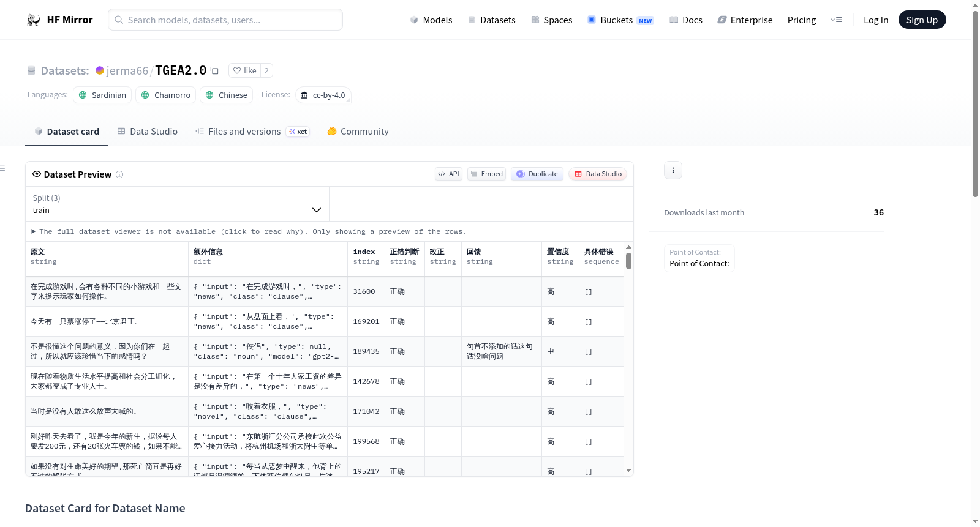Click the heart like icon

coord(237,70)
